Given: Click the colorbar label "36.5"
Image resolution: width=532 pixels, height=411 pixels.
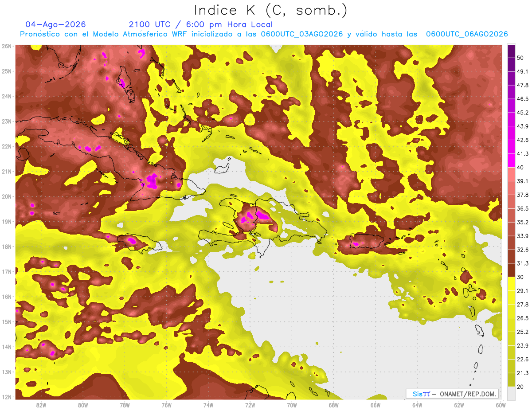Looking at the screenshot, I should (x=523, y=208).
